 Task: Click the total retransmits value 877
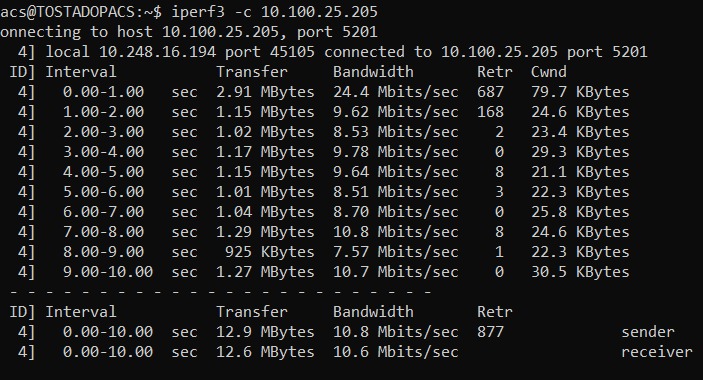[490, 332]
